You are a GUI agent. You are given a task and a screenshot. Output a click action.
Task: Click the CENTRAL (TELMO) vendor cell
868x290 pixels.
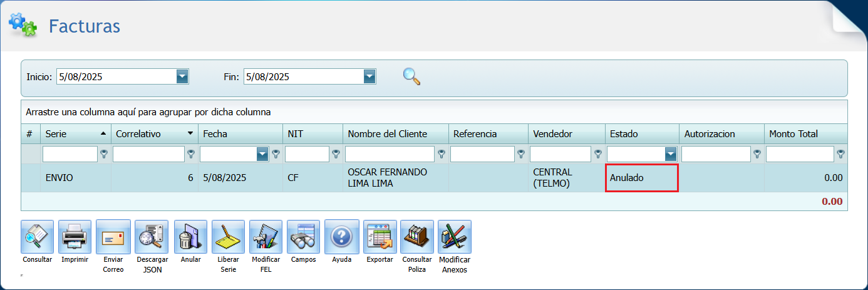[567, 178]
